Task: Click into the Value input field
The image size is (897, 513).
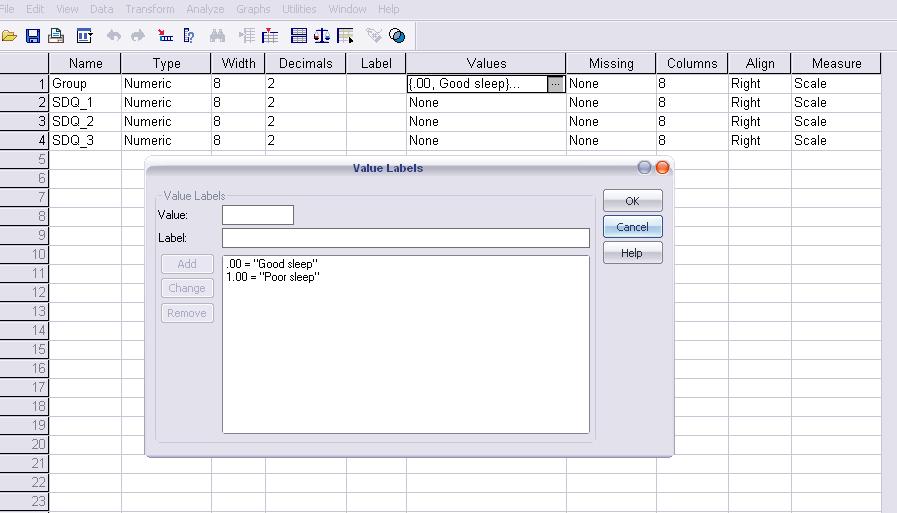Action: coord(258,215)
